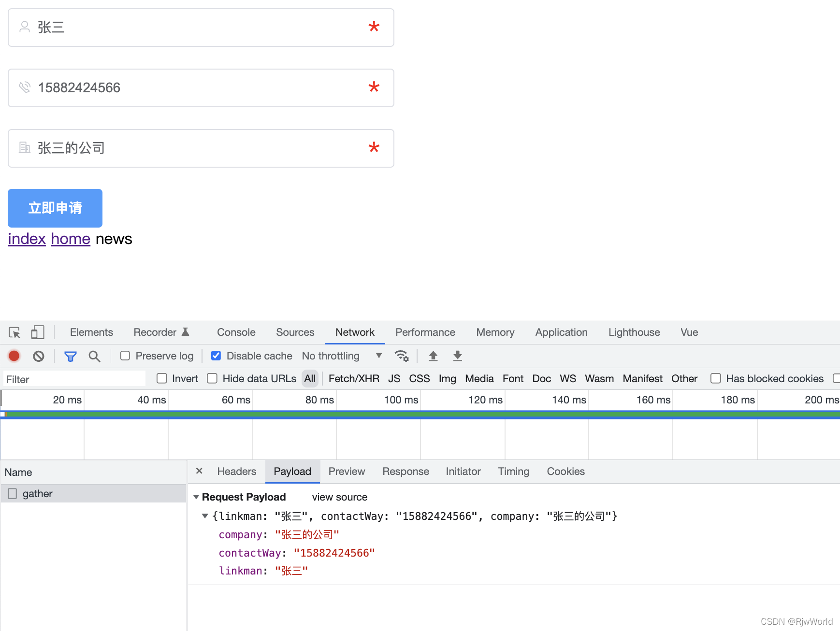Select the Network tab
The height and width of the screenshot is (631, 840).
[355, 332]
